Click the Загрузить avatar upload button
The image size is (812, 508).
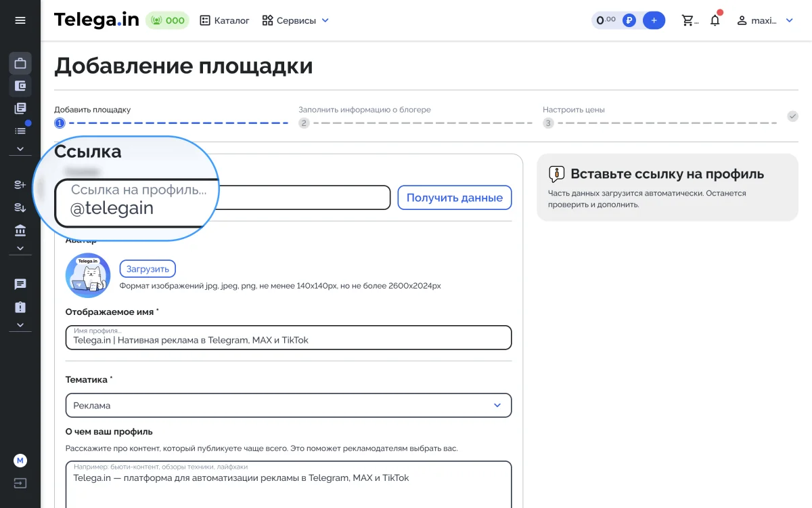[x=148, y=269]
